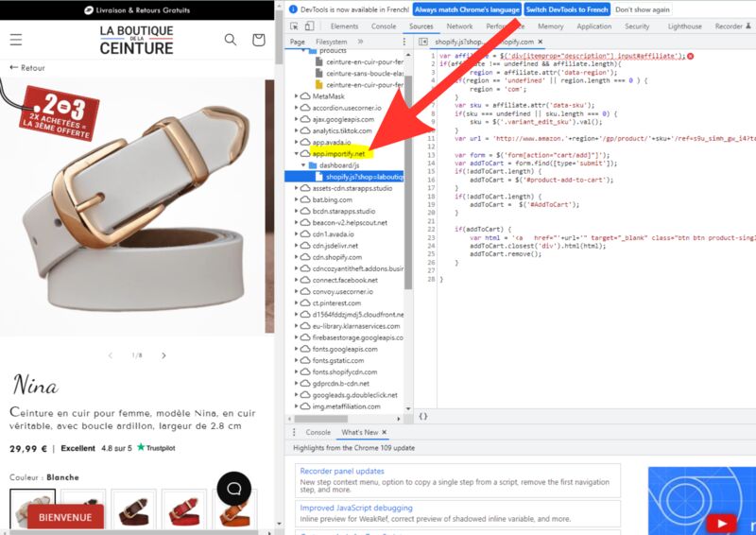
Task: Click the Retour back arrow link
Action: tap(27, 68)
